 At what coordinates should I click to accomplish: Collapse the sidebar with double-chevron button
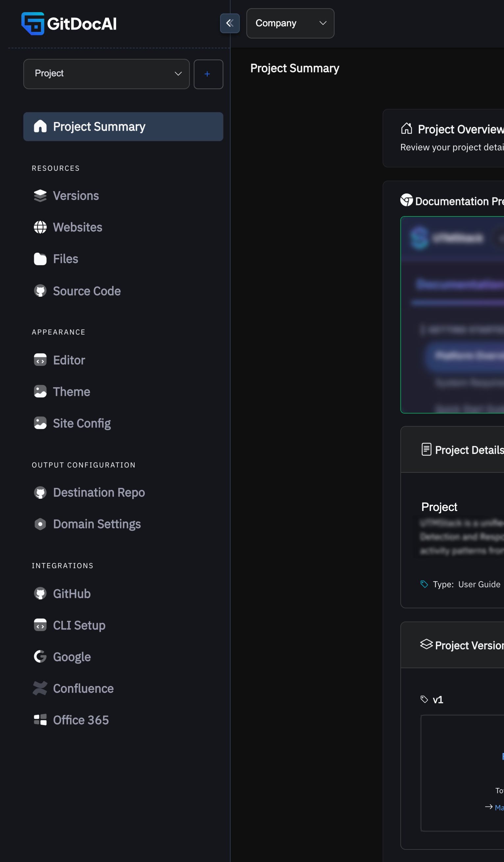click(x=229, y=23)
